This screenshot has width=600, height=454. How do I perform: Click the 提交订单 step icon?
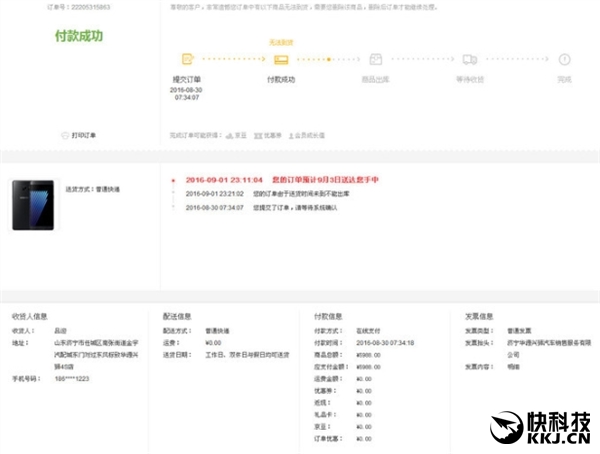coord(187,59)
